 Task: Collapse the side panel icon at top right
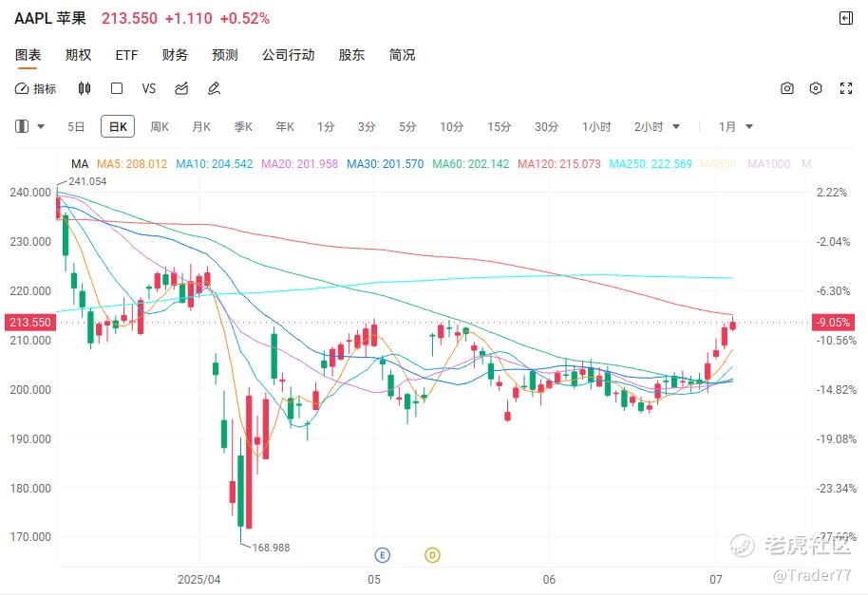846,18
